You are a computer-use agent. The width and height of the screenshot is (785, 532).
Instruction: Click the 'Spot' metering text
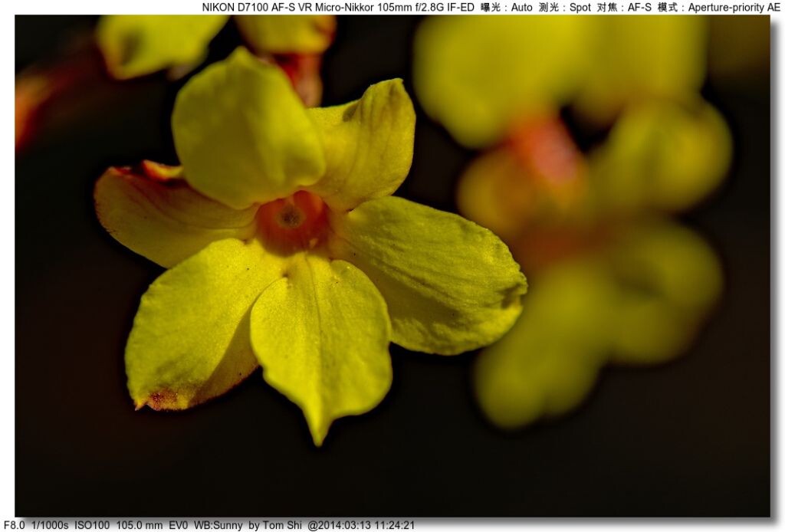point(580,8)
